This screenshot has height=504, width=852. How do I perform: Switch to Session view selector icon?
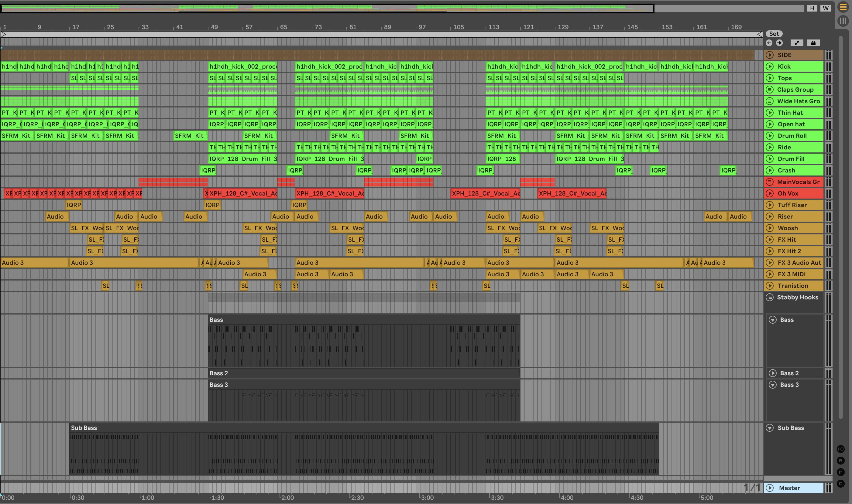(843, 21)
